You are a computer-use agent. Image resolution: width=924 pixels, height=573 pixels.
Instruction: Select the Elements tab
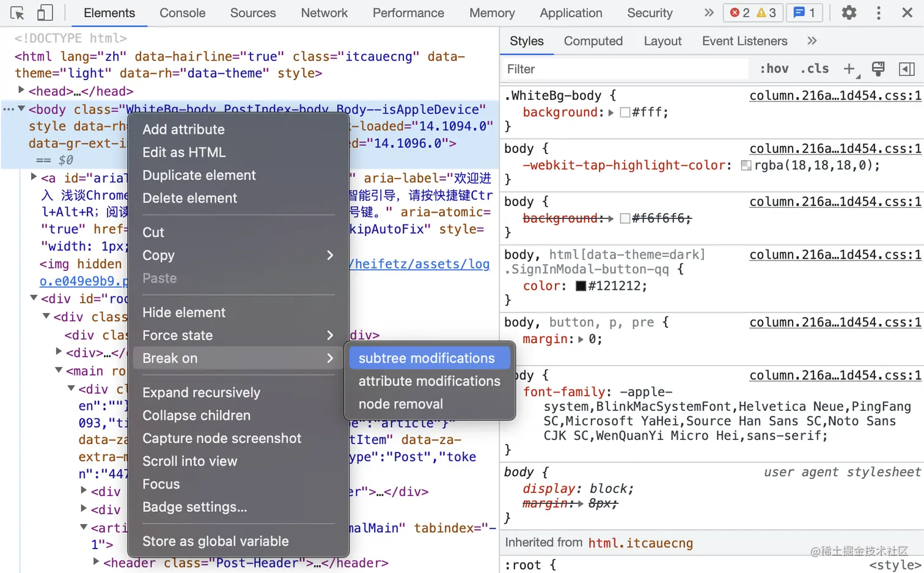(x=109, y=13)
